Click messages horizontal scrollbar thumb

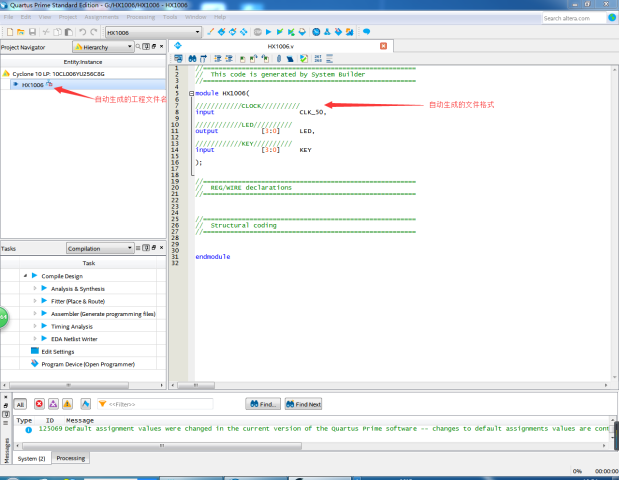click(x=162, y=446)
